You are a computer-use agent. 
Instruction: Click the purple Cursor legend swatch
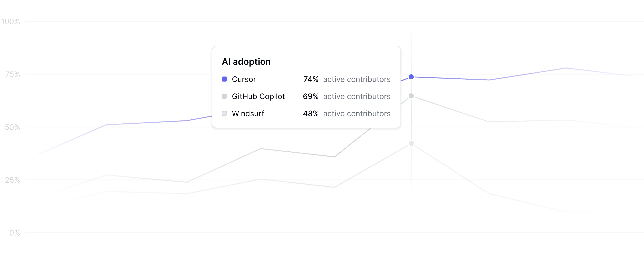point(224,79)
